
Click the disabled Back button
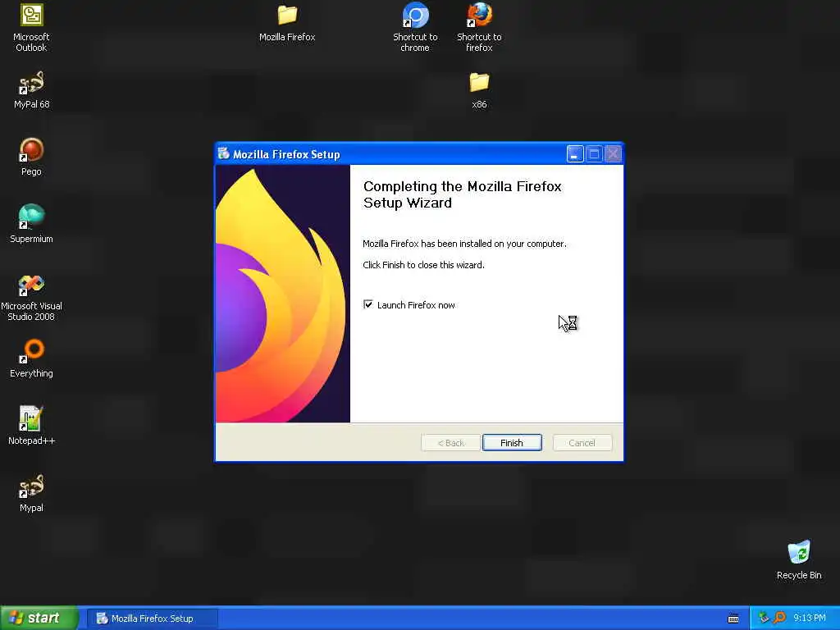(450, 442)
